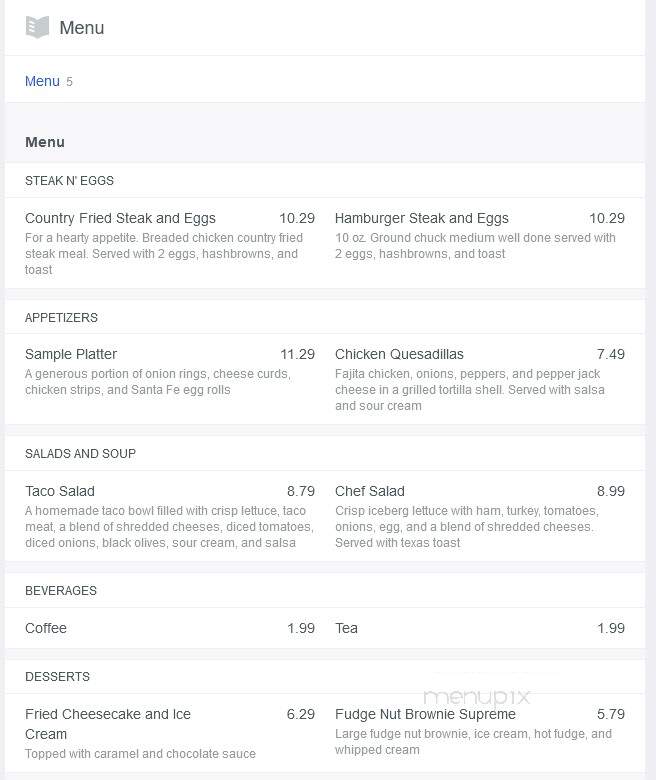Click the DESSERTS category header

[x=57, y=677]
